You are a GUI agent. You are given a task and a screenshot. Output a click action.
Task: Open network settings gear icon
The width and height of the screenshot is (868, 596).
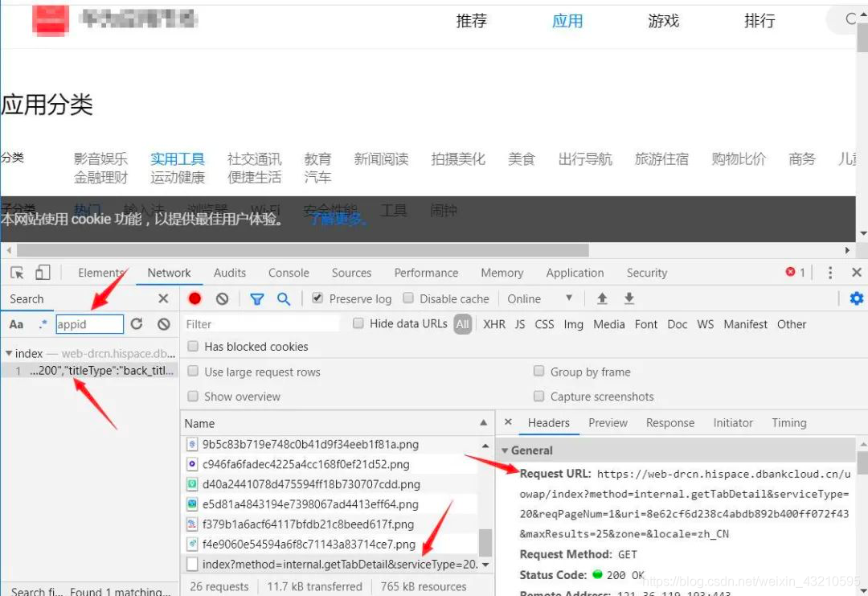pos(857,298)
